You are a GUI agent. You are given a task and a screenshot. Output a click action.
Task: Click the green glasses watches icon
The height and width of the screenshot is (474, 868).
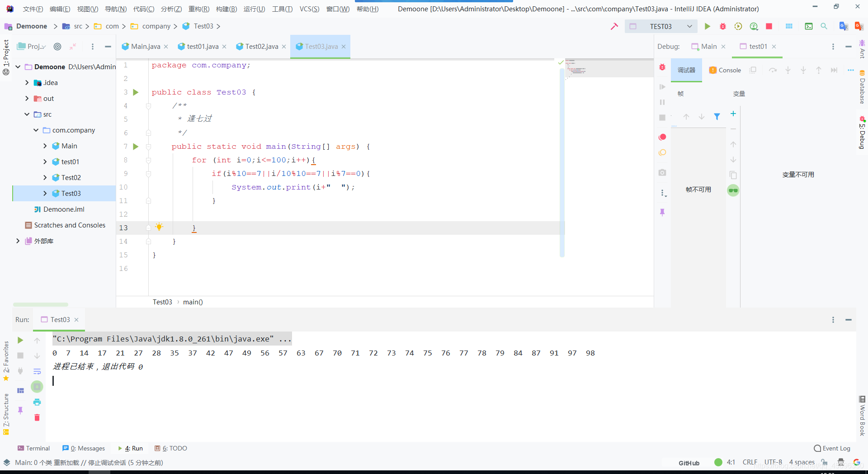(733, 190)
